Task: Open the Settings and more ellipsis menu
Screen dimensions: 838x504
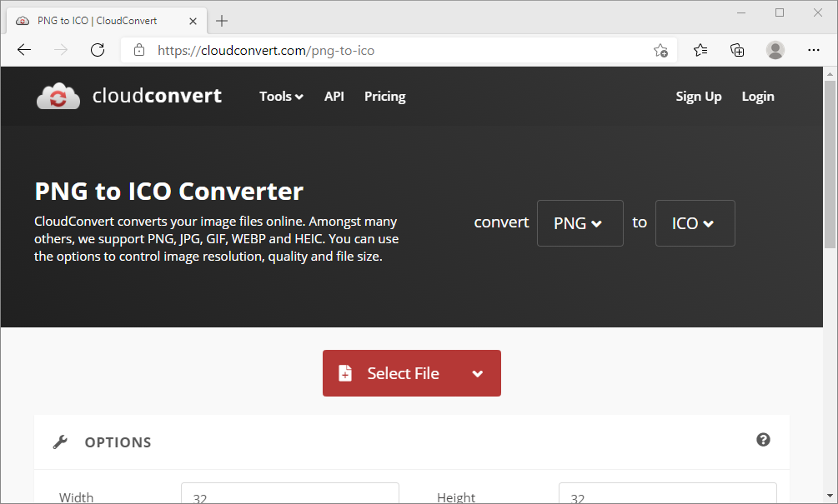Action: [814, 50]
